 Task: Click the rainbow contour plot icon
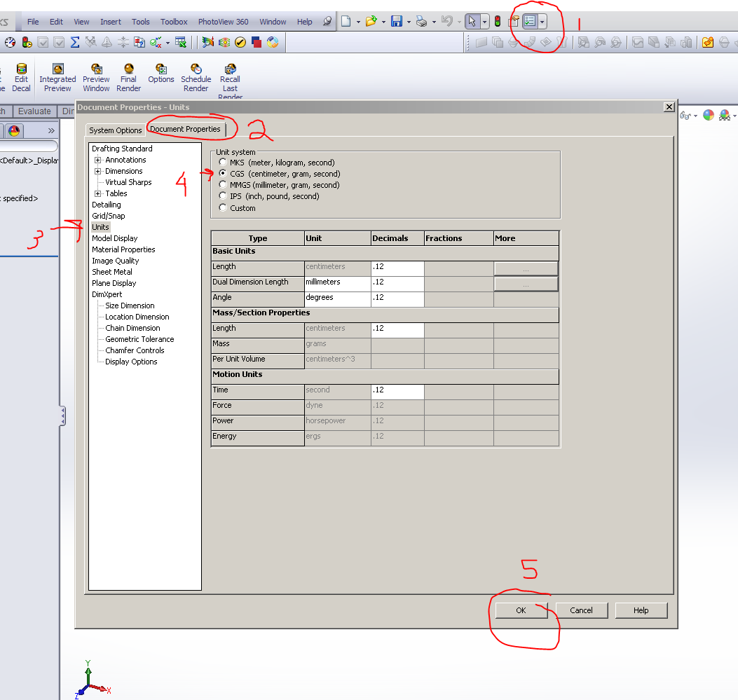pos(224,42)
